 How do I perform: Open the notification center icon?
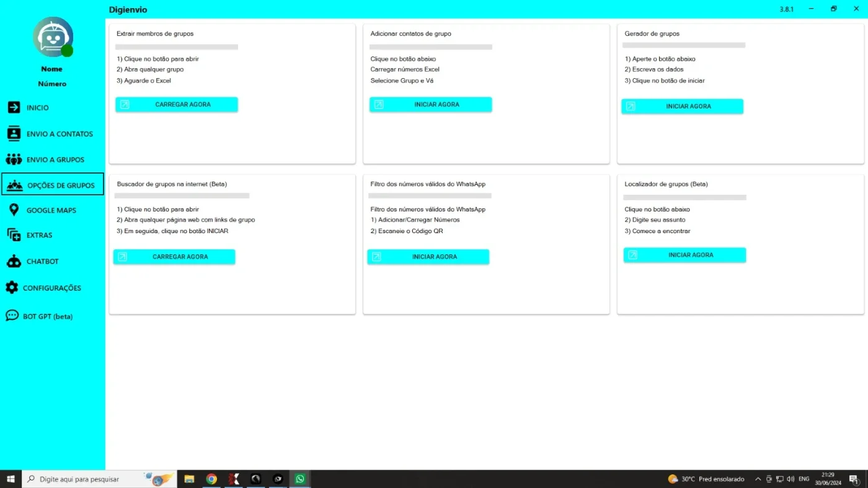pyautogui.click(x=854, y=479)
